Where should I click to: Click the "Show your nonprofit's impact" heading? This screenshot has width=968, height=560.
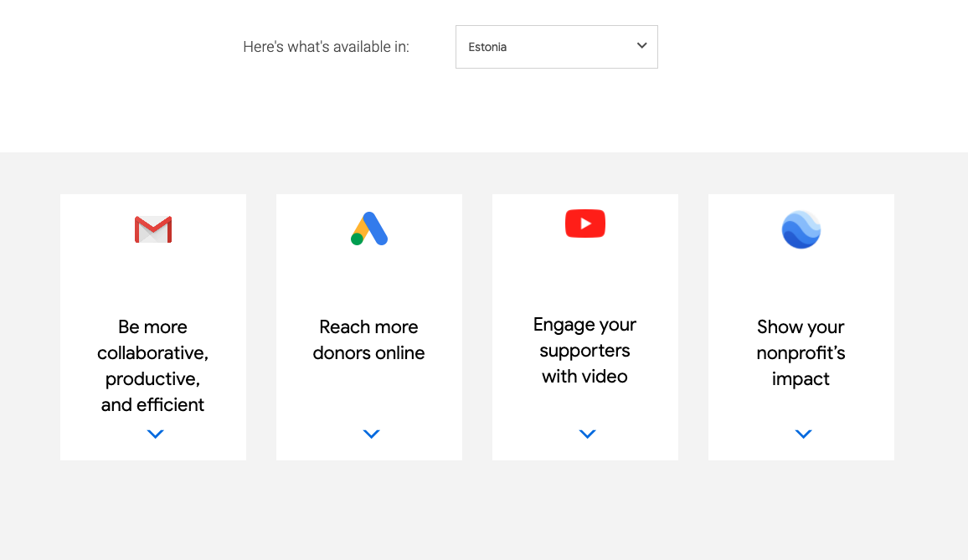coord(801,352)
